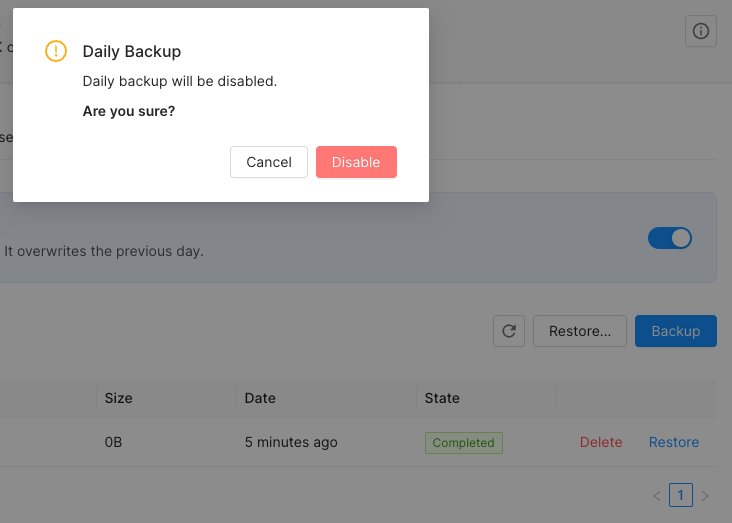Start a new Backup

pyautogui.click(x=676, y=331)
